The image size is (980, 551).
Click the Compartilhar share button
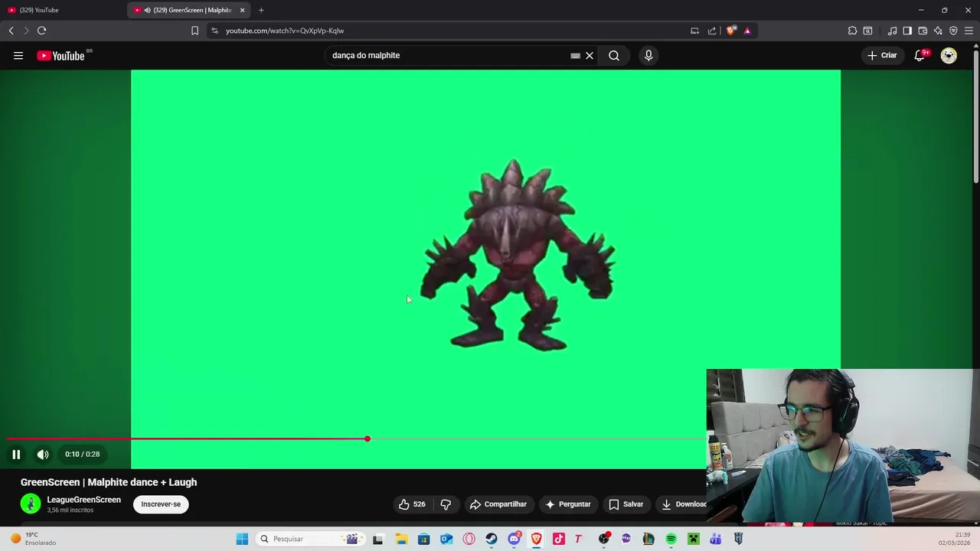point(498,504)
